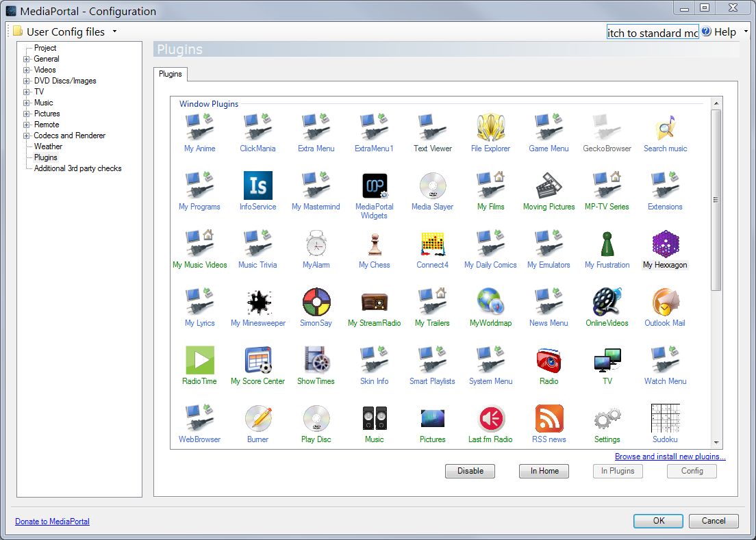756x540 pixels.
Task: Open the Help menu item
Action: [x=719, y=31]
